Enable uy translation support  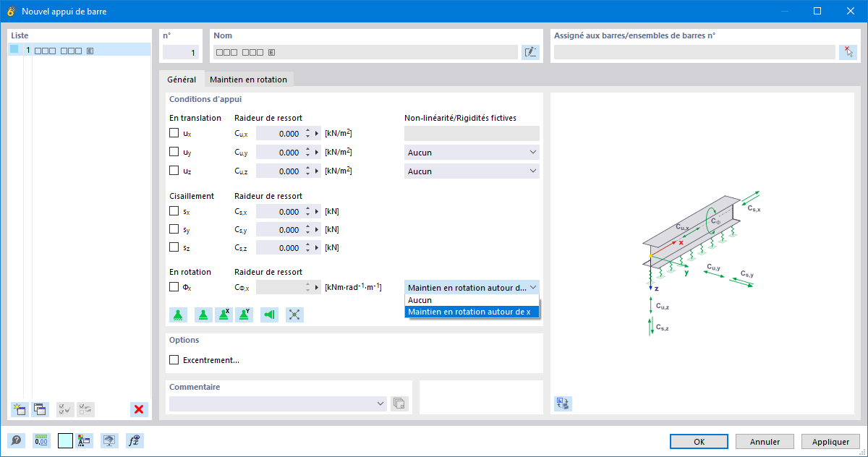point(174,152)
